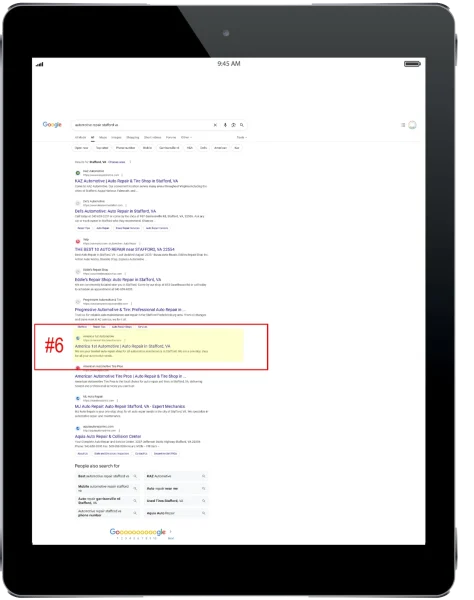Click 'Auto Repair' sitelink under Del's Automotive
Image resolution: width=474 pixels, height=600 pixels.
pyautogui.click(x=103, y=228)
